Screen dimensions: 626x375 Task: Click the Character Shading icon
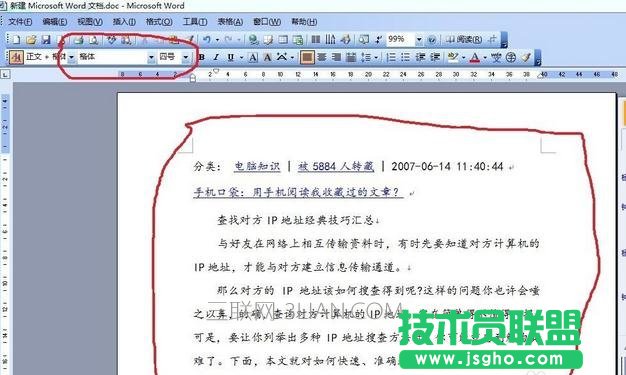pyautogui.click(x=267, y=57)
